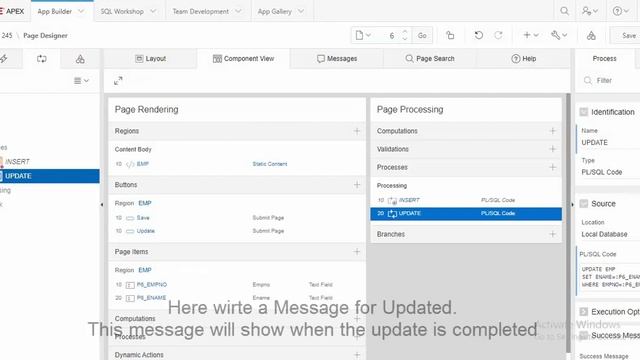Collapse the right pane splitter arrow
Viewport: 640px width, 360px height.
pos(572,204)
